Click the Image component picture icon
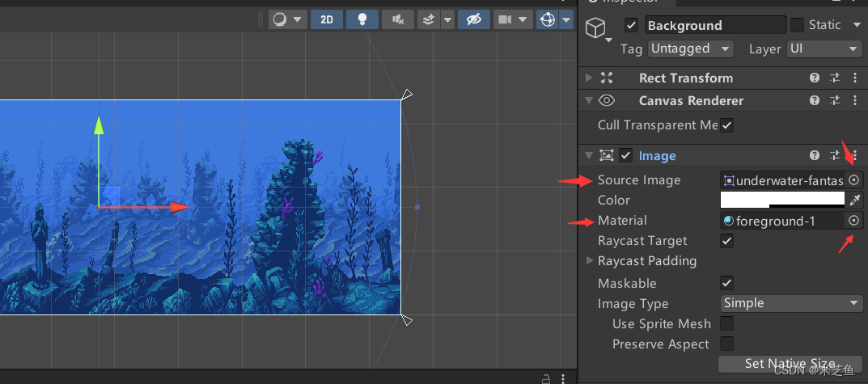The image size is (868, 384). pos(607,155)
